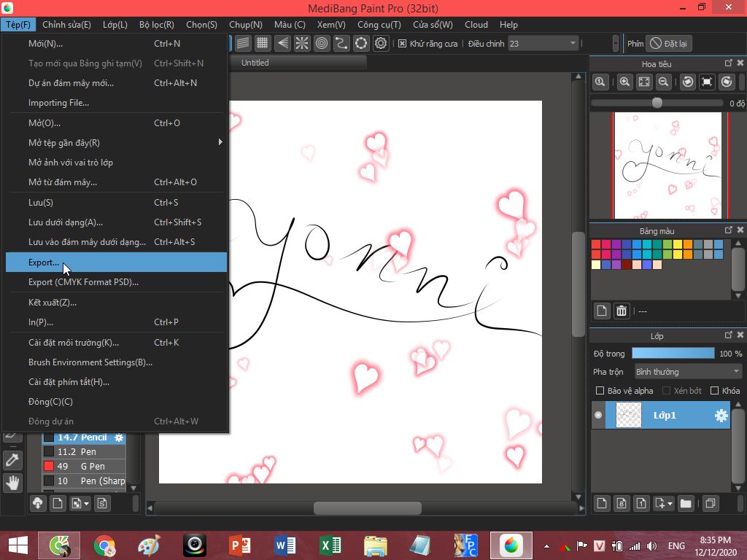Screen dimensions: 747x560
Task: Fit canvas to window in Hoa tiêu
Action: 644,82
